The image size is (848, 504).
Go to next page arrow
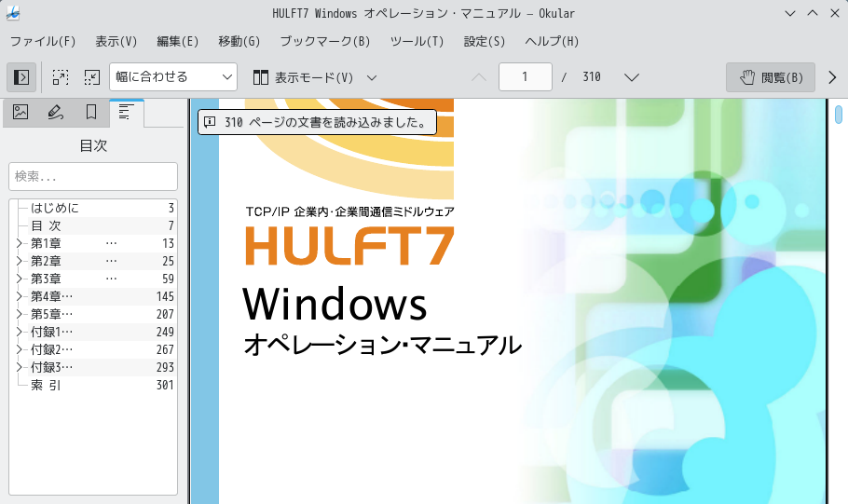pyautogui.click(x=631, y=77)
